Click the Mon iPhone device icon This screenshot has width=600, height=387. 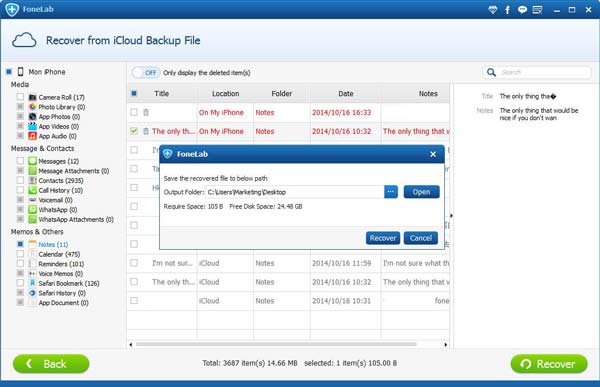(21, 72)
